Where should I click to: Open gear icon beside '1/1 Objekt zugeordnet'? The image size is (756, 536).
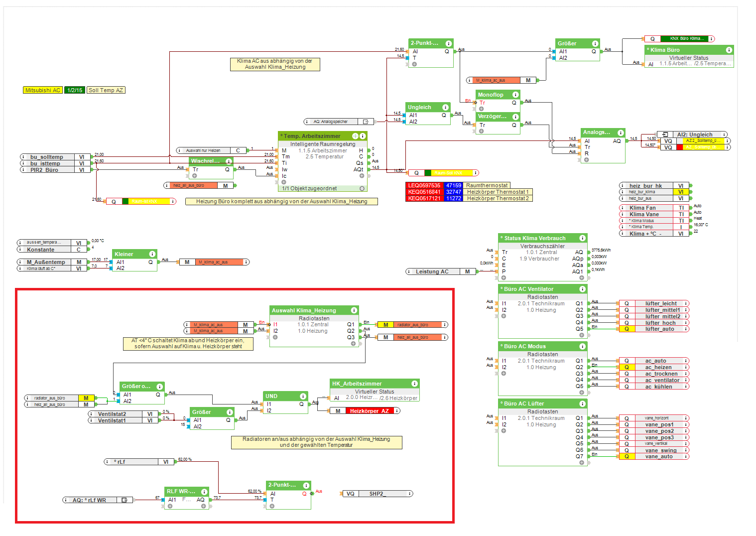click(362, 189)
